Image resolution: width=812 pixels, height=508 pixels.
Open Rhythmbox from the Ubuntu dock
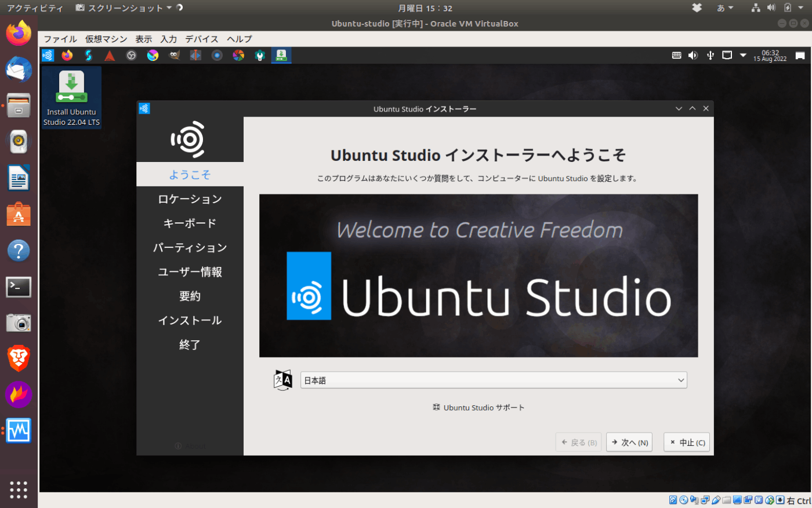click(x=19, y=142)
